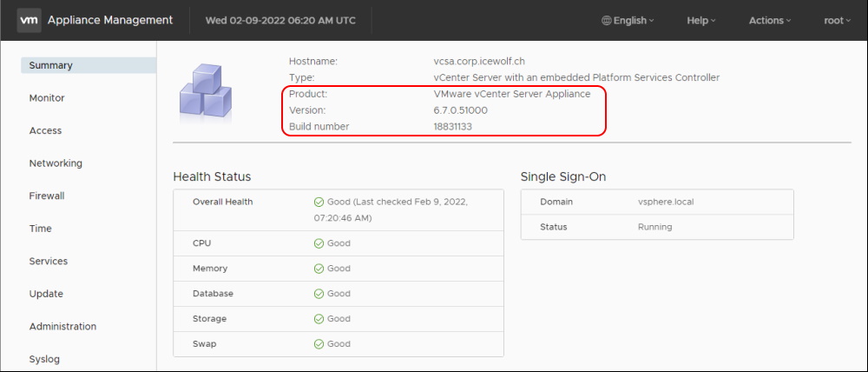Click the globe language icon
Viewport: 868px width, 372px height.
coord(606,21)
